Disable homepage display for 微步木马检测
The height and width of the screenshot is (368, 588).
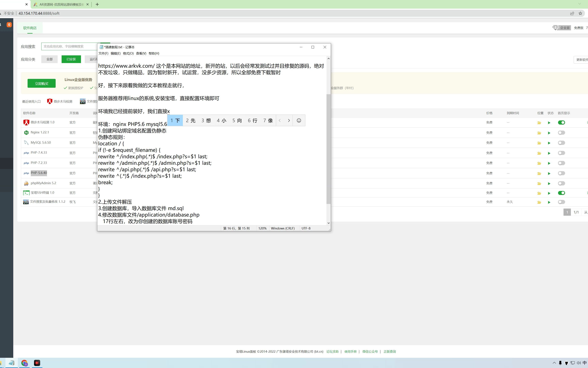coord(561,122)
